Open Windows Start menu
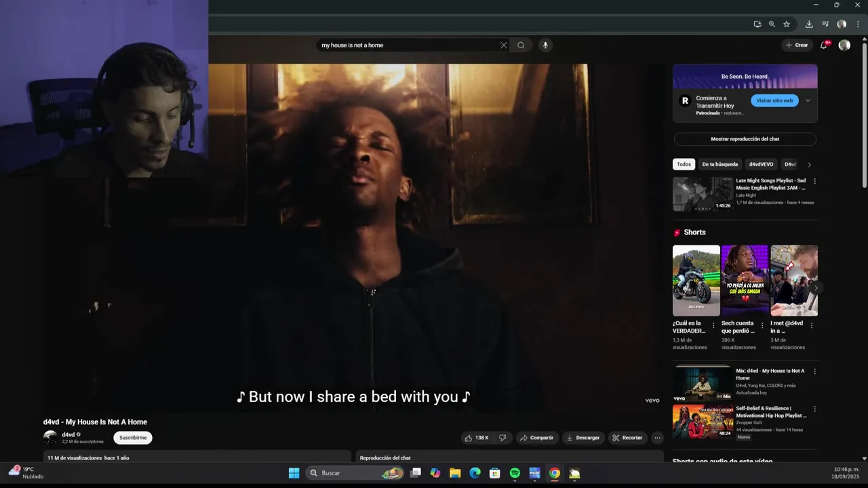This screenshot has height=488, width=868. tap(294, 473)
